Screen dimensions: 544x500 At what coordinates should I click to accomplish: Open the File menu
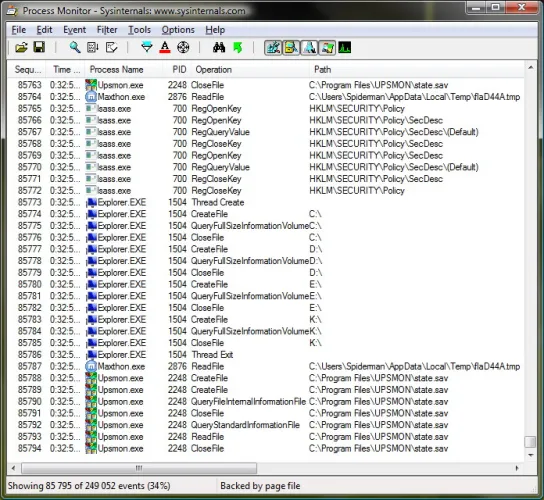(x=19, y=30)
